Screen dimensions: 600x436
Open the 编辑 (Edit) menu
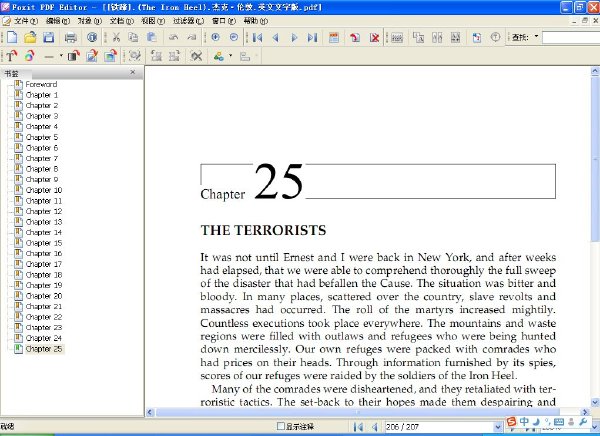(58, 21)
